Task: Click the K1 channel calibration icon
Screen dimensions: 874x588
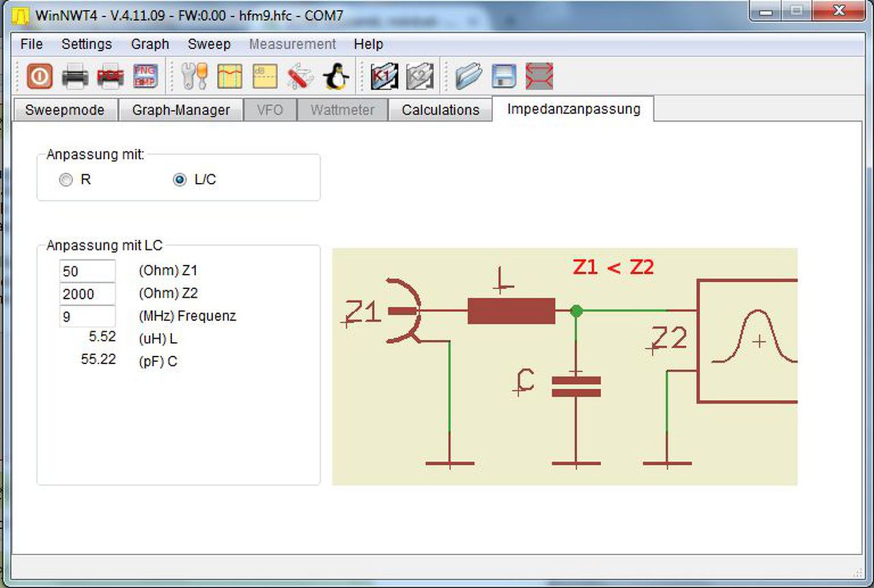Action: 384,76
